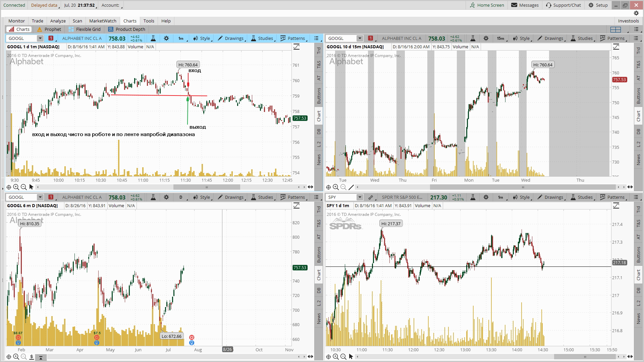Click zoom out magnifier under GOOGL 1m chart
Viewport: 644px width, 362px height.
(x=23, y=187)
